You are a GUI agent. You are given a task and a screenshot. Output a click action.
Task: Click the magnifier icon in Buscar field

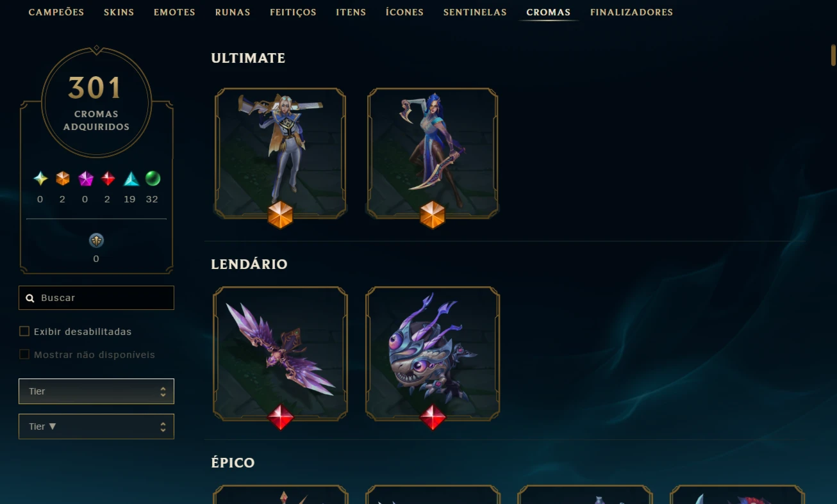coord(30,298)
